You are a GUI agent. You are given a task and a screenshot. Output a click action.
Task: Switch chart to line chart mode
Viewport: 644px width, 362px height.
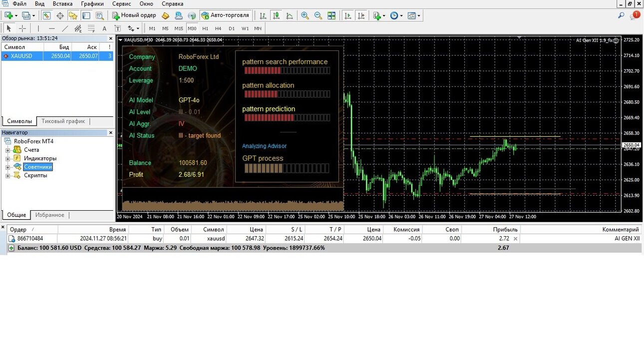click(x=290, y=15)
